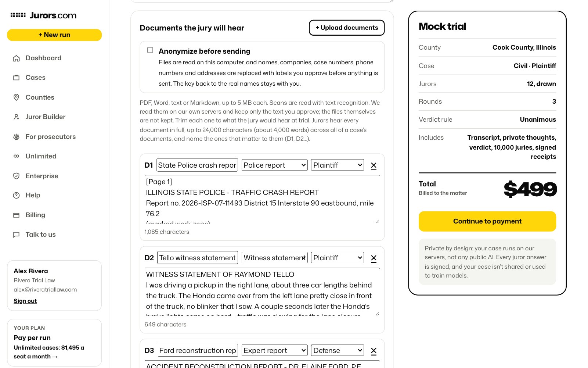Click the Enterprise shield icon
Viewport: 588px width, 368px height.
[16, 176]
